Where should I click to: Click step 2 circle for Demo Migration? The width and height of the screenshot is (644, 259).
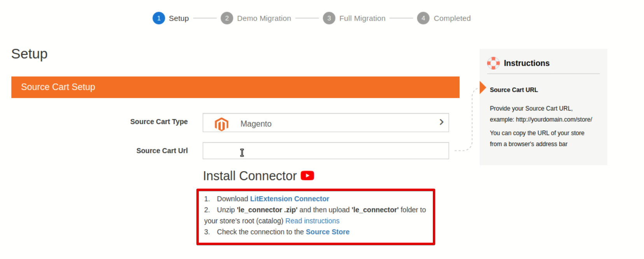[227, 18]
